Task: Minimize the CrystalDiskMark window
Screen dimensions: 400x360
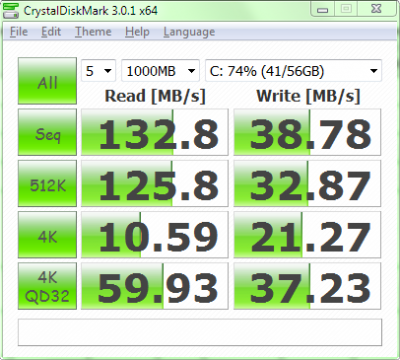Action: (x=322, y=9)
